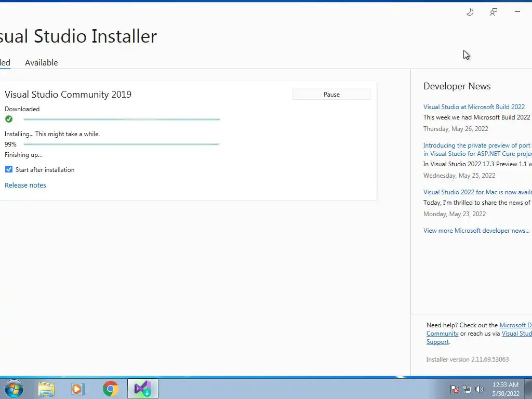Click the green download-complete checkmark
Viewport: 532px width, 399px height.
(x=9, y=119)
